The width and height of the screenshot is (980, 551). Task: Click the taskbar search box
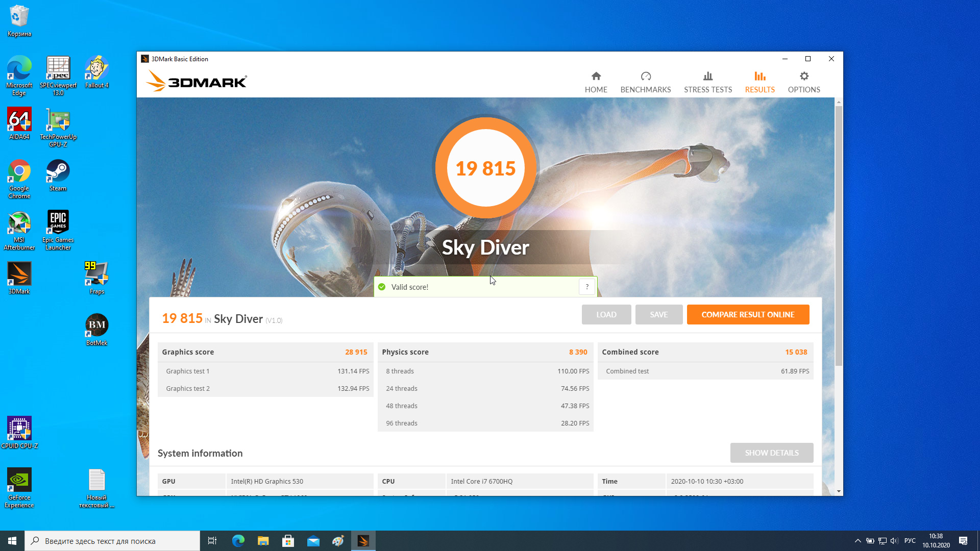pyautogui.click(x=112, y=541)
